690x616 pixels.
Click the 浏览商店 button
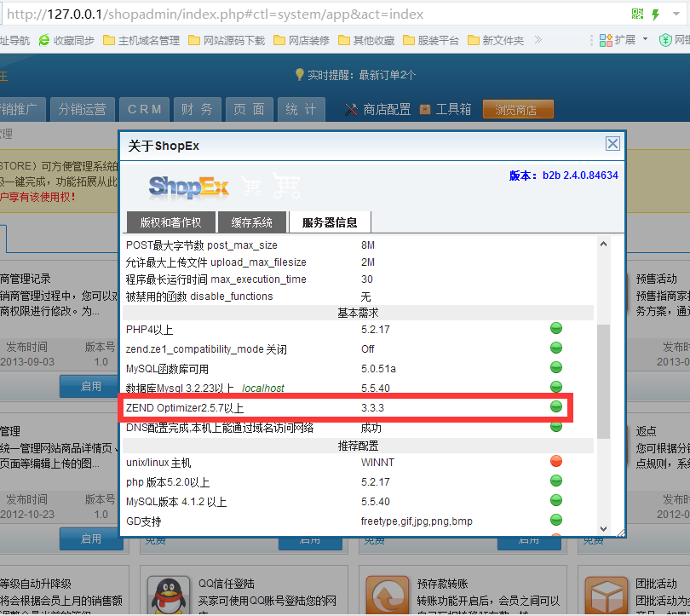tap(518, 109)
